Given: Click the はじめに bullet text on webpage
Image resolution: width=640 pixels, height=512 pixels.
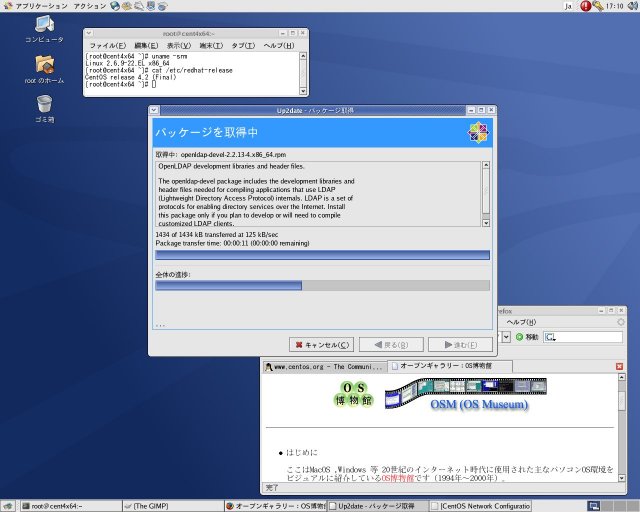Looking at the screenshot, I should click(302, 452).
